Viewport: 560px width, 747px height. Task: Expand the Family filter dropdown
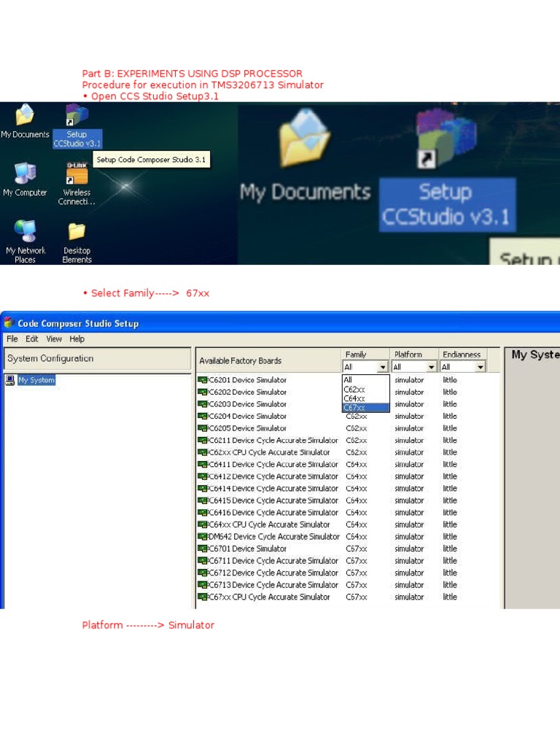(x=383, y=368)
